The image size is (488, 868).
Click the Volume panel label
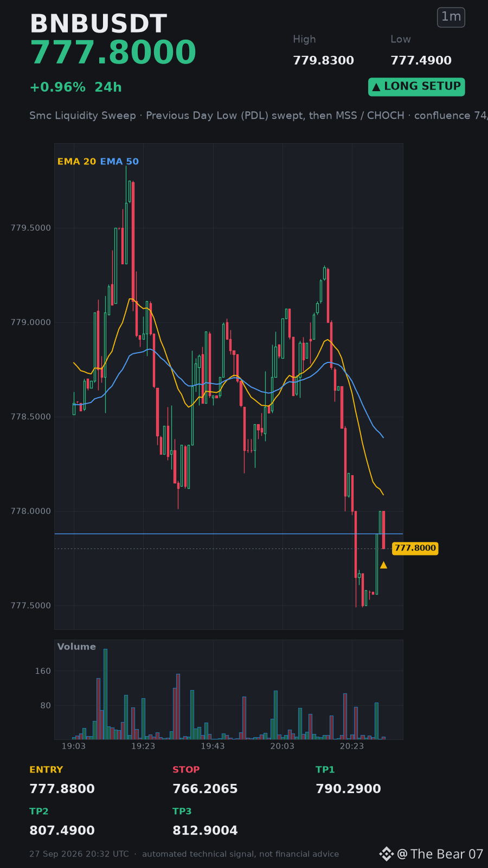coord(76,647)
